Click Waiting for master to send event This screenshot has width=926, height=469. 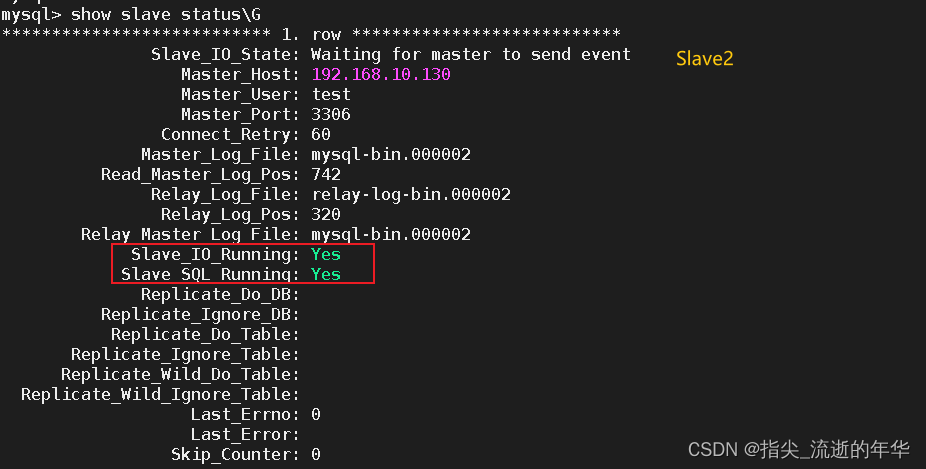click(471, 55)
